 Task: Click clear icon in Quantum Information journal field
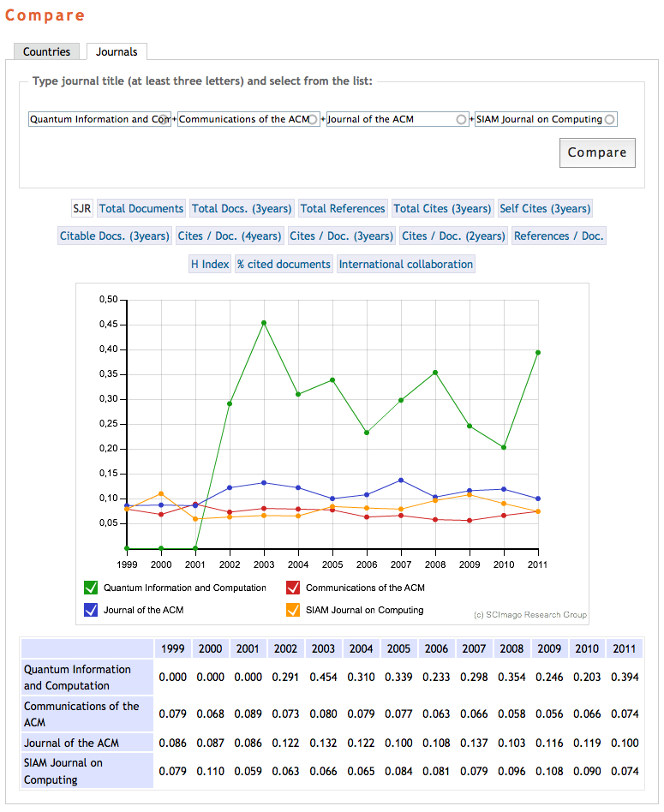(164, 120)
